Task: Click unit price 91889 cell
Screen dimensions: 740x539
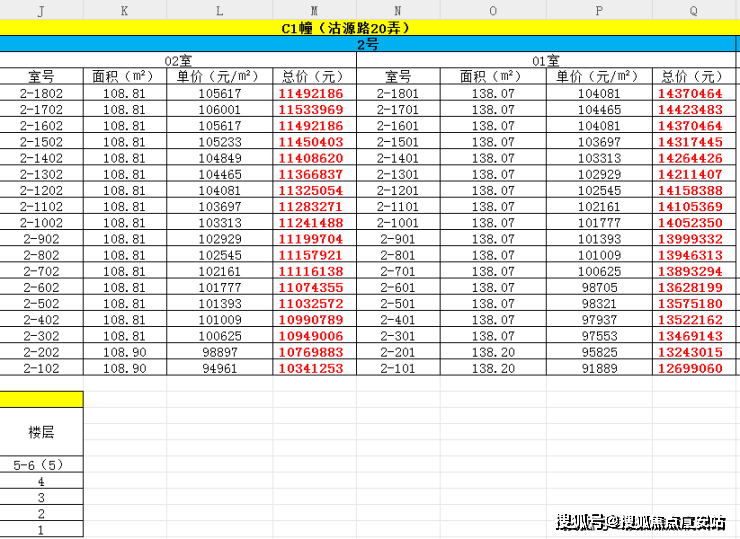Action: pos(599,368)
